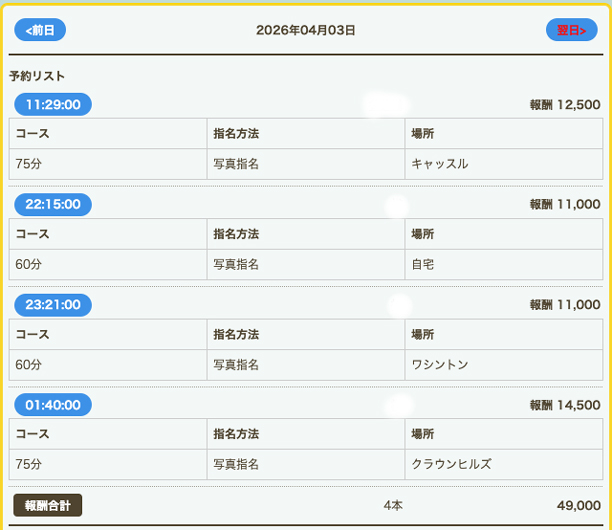Click 60分 course in the 23:21 reservation

(29, 364)
